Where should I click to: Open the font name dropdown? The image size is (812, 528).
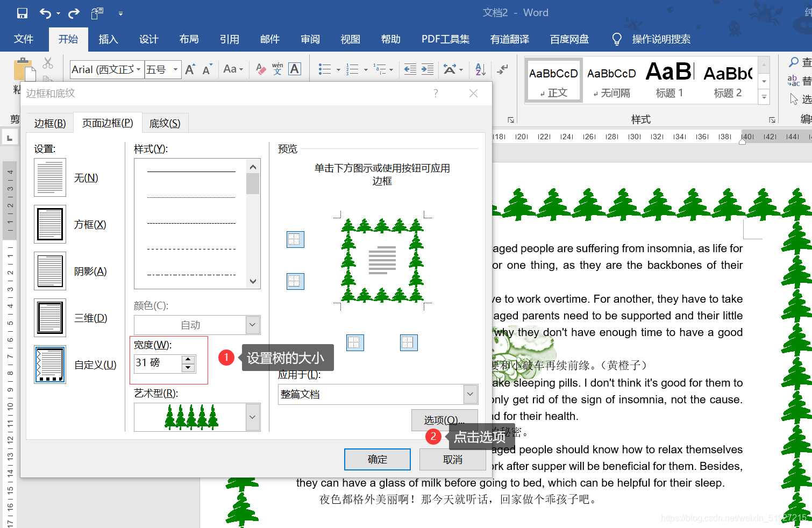[138, 69]
